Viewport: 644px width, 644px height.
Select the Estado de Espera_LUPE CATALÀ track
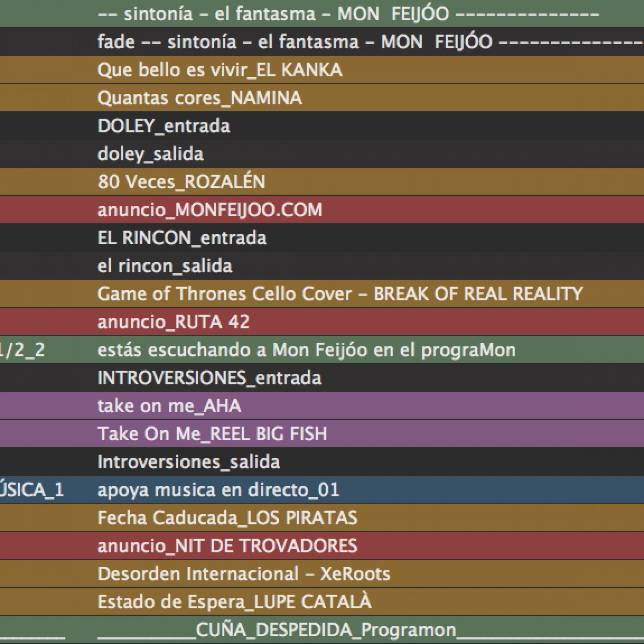(234, 602)
